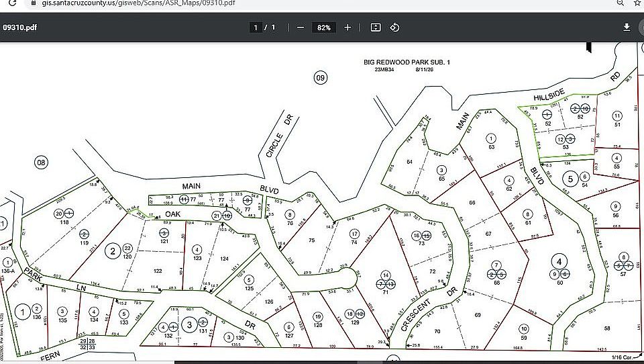Click the BIG REDWOOD PARK SUB. 1 heading
644x364 pixels.
407,62
